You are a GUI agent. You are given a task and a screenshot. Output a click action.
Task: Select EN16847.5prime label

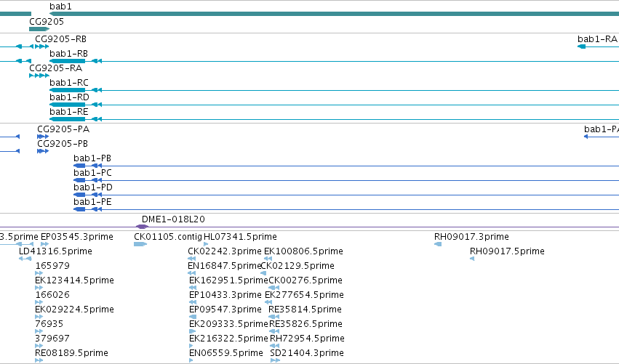(x=225, y=266)
